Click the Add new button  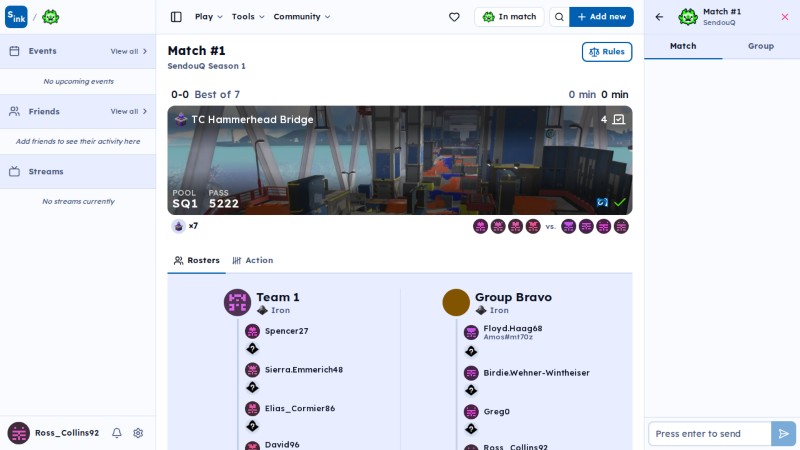602,17
